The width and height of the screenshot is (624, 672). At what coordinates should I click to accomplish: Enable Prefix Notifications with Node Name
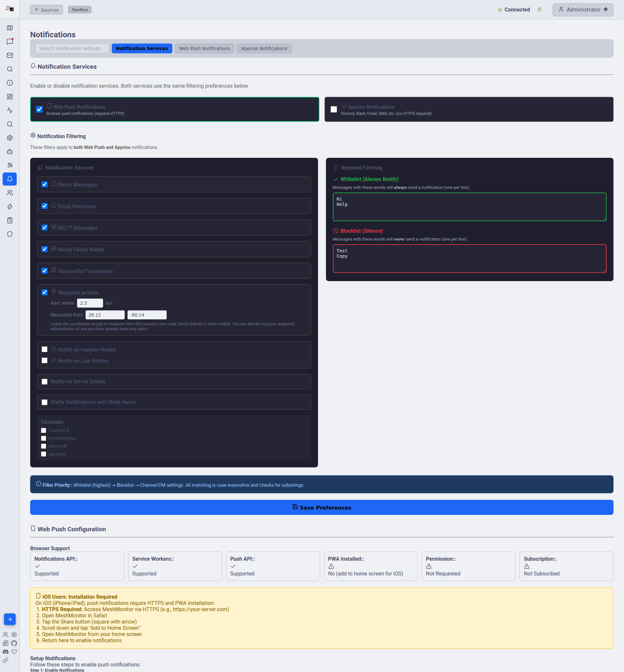pos(45,402)
